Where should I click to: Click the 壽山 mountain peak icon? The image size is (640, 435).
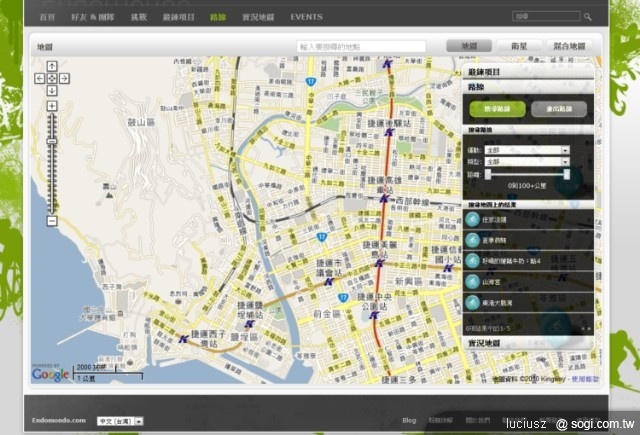(109, 195)
